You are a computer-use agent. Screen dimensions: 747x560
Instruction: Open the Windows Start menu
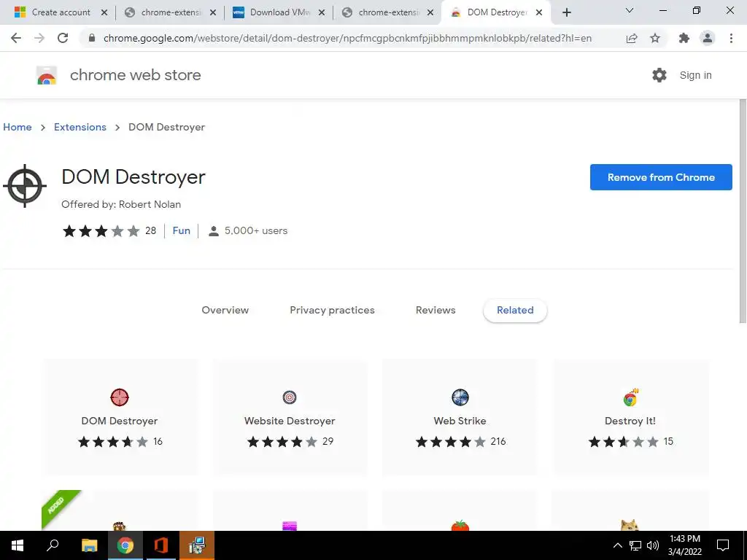18,545
